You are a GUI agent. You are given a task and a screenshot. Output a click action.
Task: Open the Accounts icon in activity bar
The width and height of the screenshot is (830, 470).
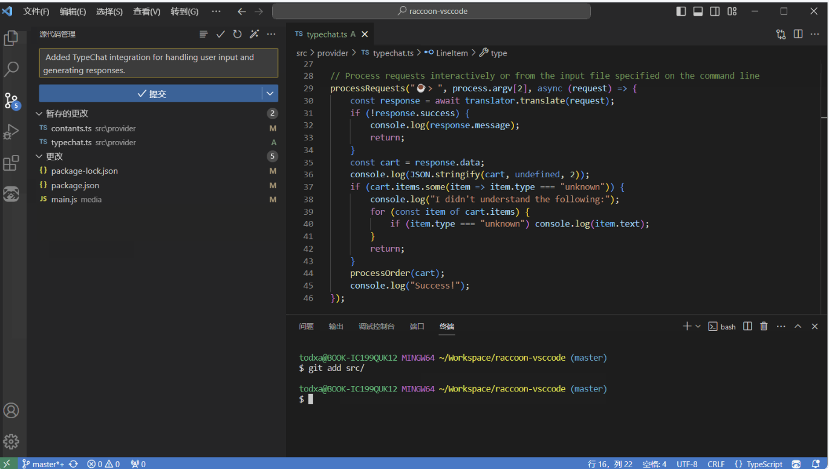pos(12,410)
